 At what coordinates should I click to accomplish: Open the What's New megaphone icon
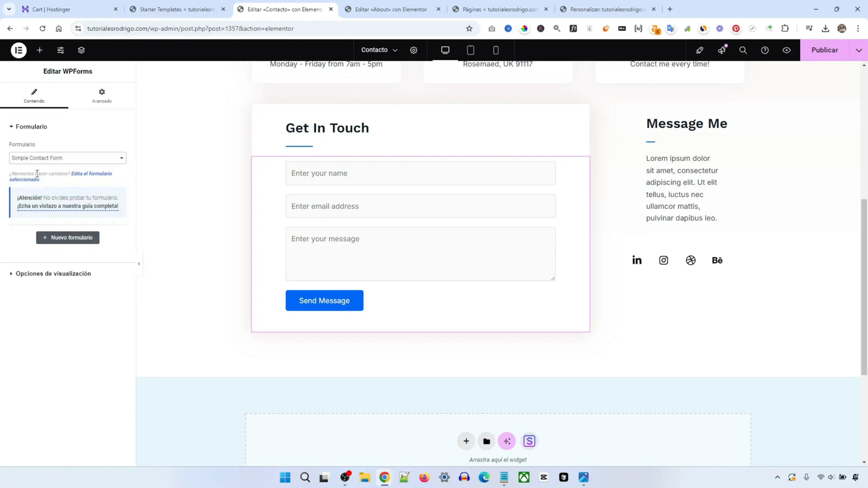(x=721, y=50)
